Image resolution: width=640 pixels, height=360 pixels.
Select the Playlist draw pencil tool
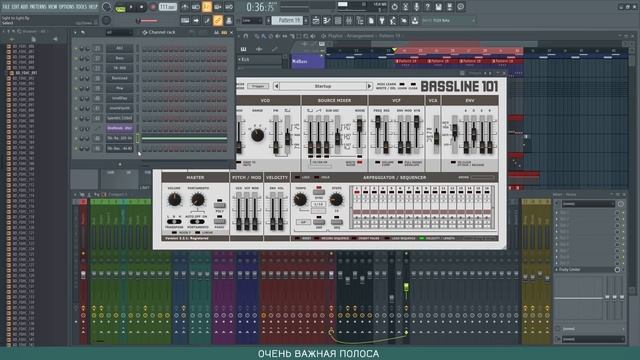tap(257, 36)
